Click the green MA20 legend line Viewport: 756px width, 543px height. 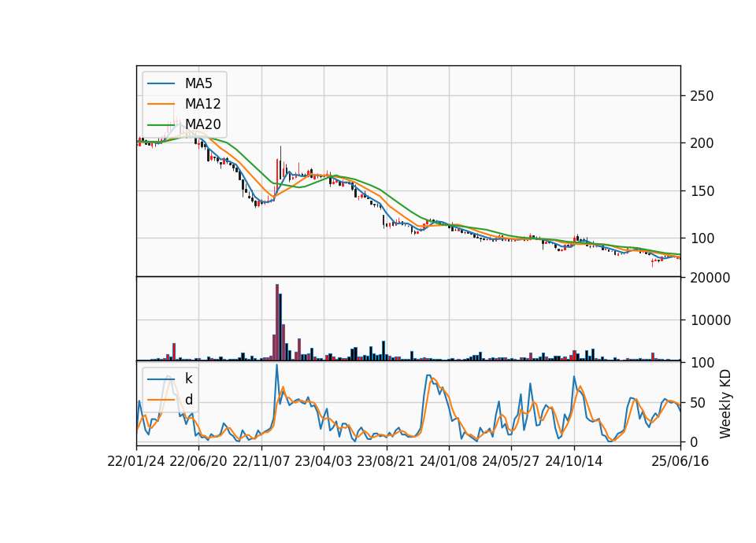[161, 124]
